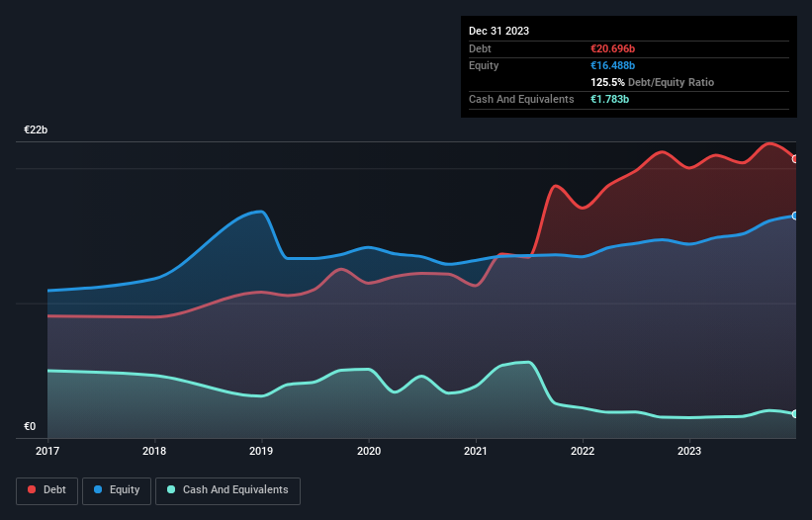Viewport: 812px width, 520px height.
Task: Click the teal dot in Cash legend
Action: coord(171,489)
